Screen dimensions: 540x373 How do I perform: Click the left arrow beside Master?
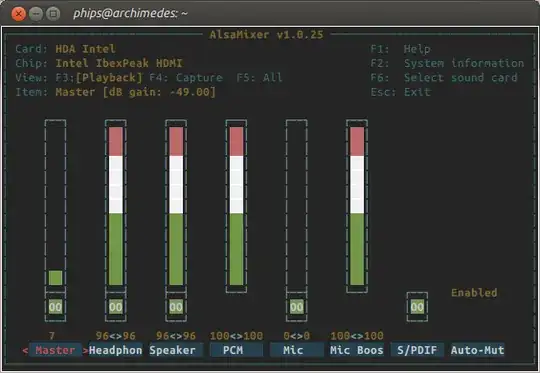[x=25, y=351]
